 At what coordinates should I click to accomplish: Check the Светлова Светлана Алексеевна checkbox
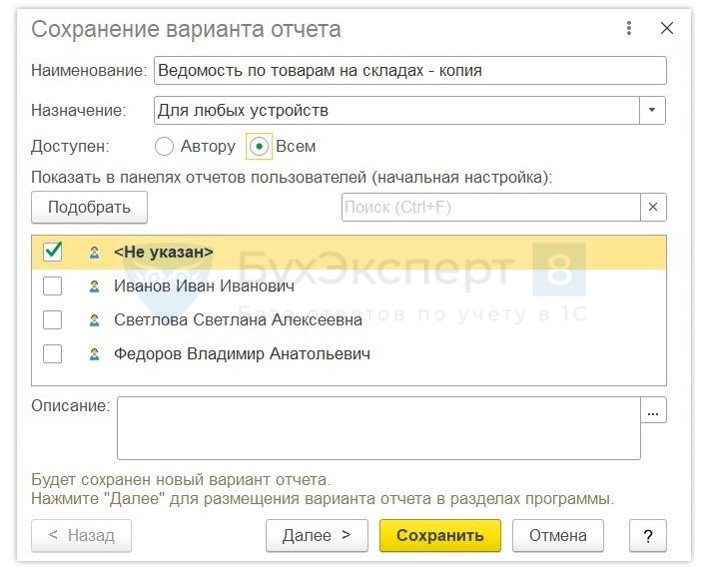[x=52, y=320]
